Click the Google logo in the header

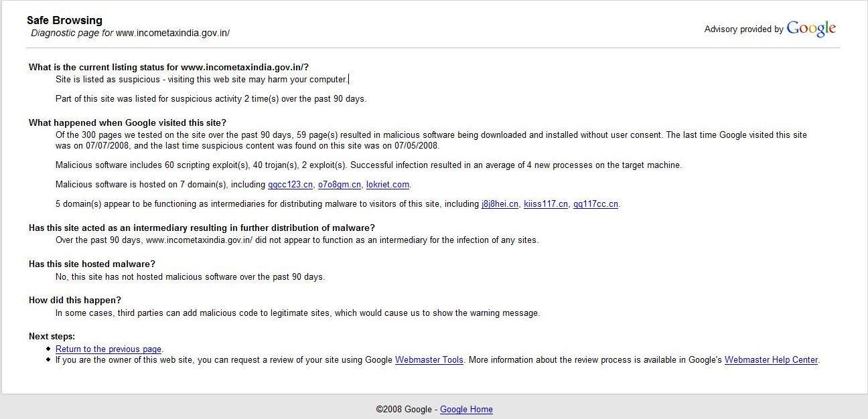811,28
